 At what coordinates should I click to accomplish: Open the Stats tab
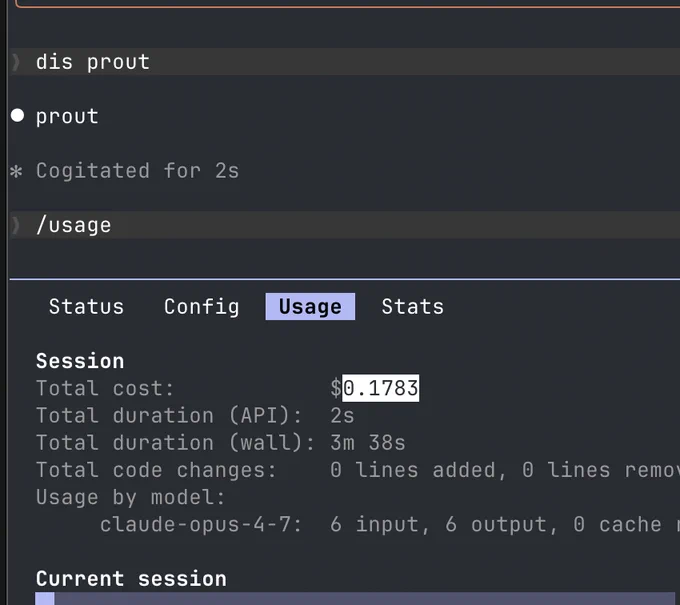point(412,307)
